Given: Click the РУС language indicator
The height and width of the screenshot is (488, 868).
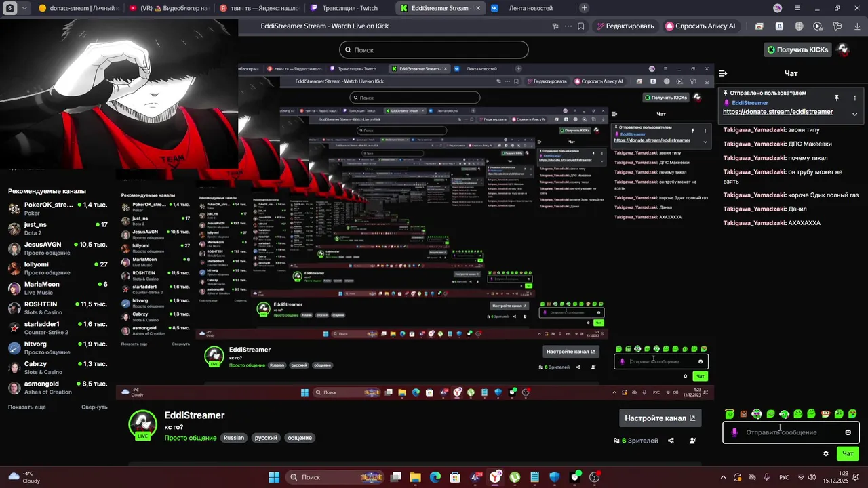Looking at the screenshot, I should pos(784,477).
